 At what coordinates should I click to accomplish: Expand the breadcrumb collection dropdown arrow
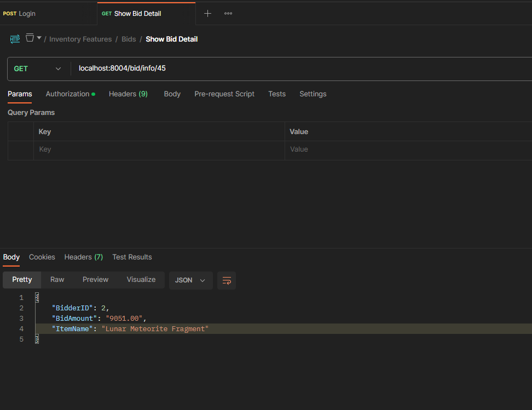(39, 38)
